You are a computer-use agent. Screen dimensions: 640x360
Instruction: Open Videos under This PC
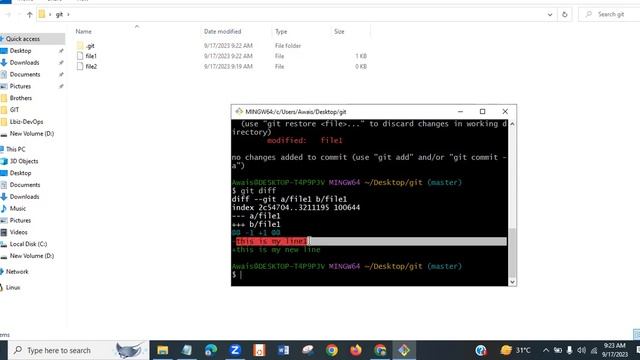click(19, 232)
